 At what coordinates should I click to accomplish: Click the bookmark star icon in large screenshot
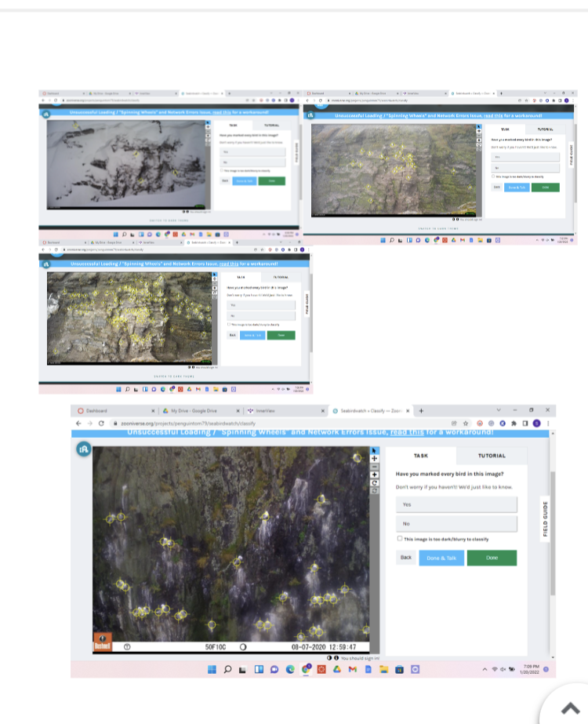coord(466,424)
